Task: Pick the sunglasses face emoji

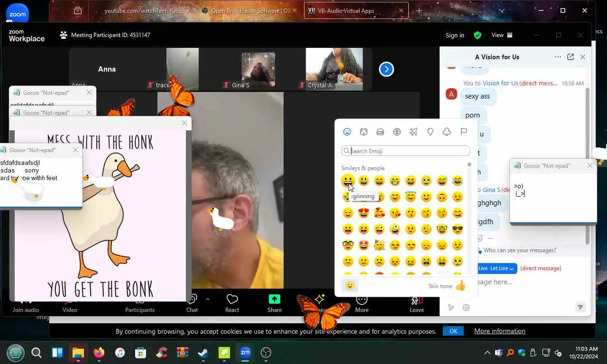Action: (458, 229)
